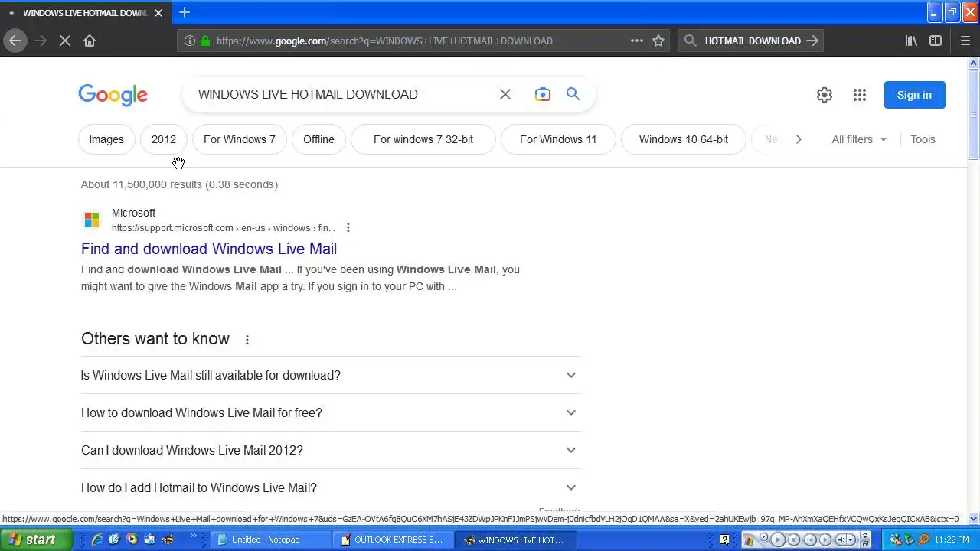Image resolution: width=980 pixels, height=551 pixels.
Task: Select the For Windows 7 chip
Action: click(x=240, y=139)
